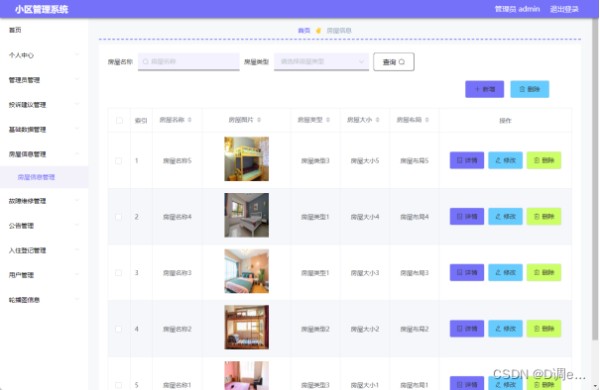
Task: Select the checkbox for row 5 房屋名称1
Action: coord(119,385)
